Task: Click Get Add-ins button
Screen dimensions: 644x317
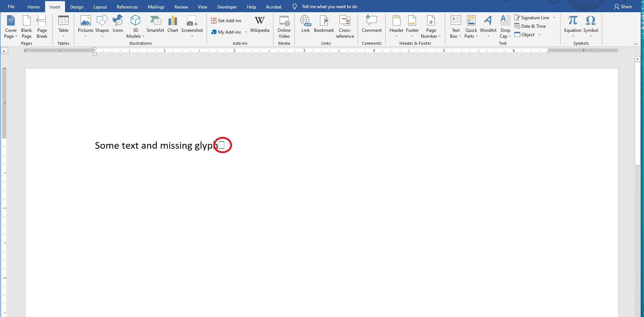Action: tap(226, 21)
